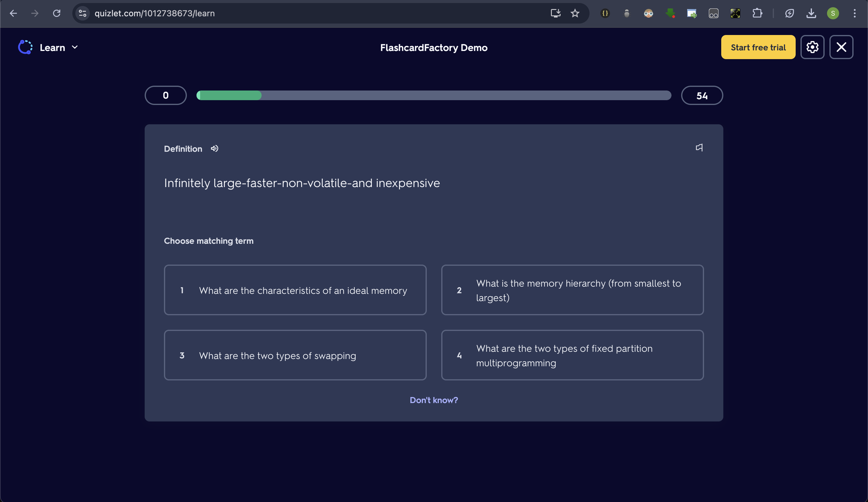Choose answer 1 about ideal memory characteristics

295,290
